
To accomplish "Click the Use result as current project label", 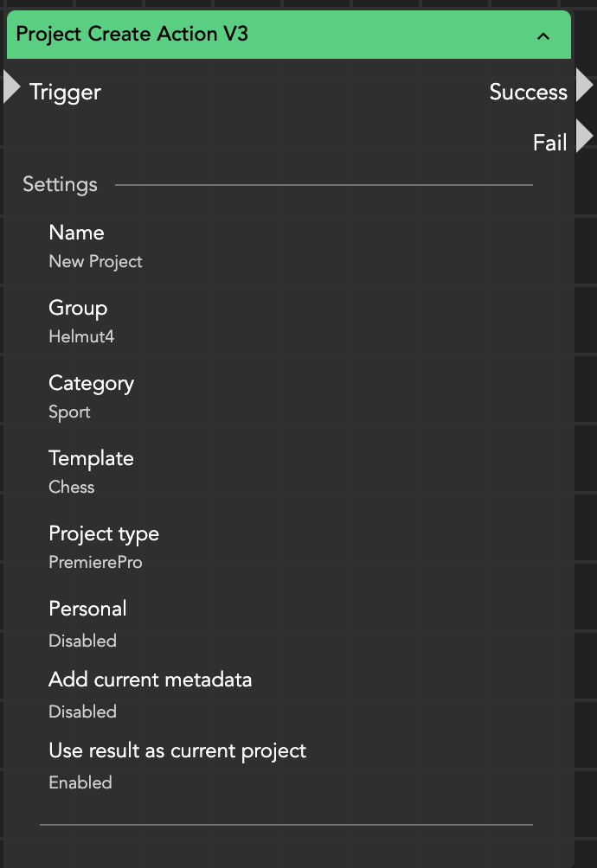I will point(177,750).
